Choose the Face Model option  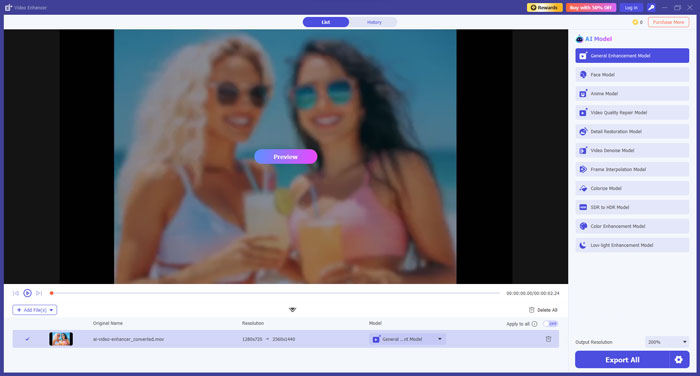[x=632, y=75]
